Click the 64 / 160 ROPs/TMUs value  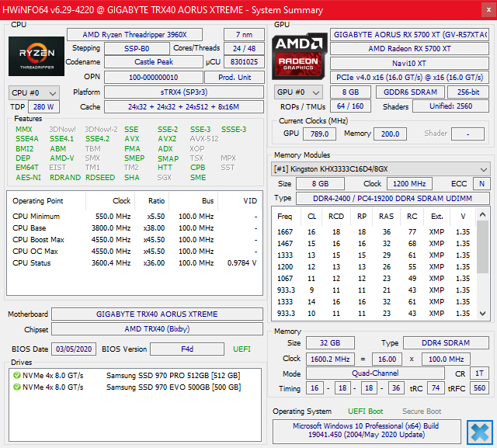[350, 106]
